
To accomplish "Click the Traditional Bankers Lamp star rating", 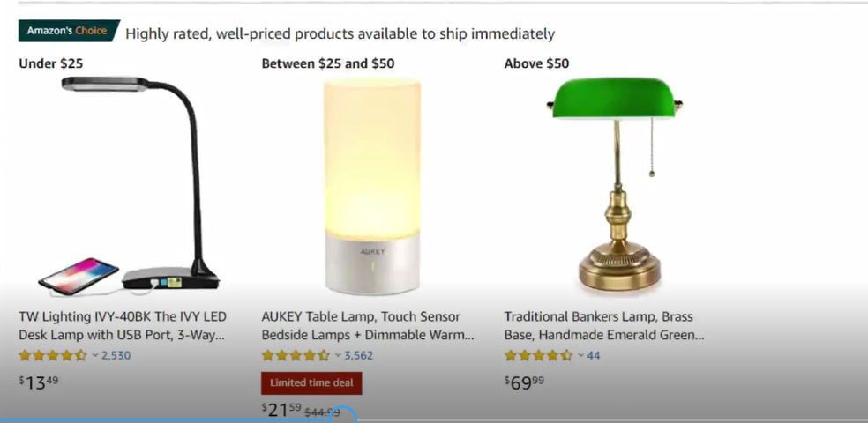I will 538,356.
